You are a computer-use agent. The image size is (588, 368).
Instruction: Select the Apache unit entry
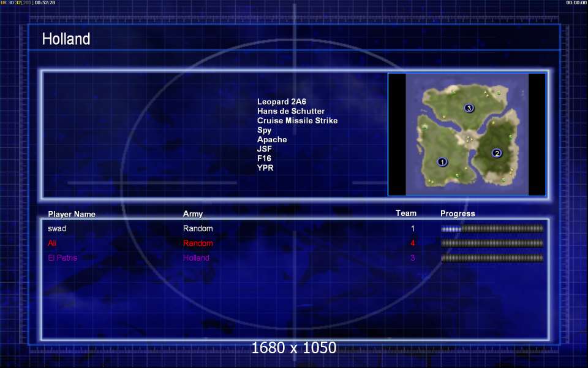[x=272, y=139]
